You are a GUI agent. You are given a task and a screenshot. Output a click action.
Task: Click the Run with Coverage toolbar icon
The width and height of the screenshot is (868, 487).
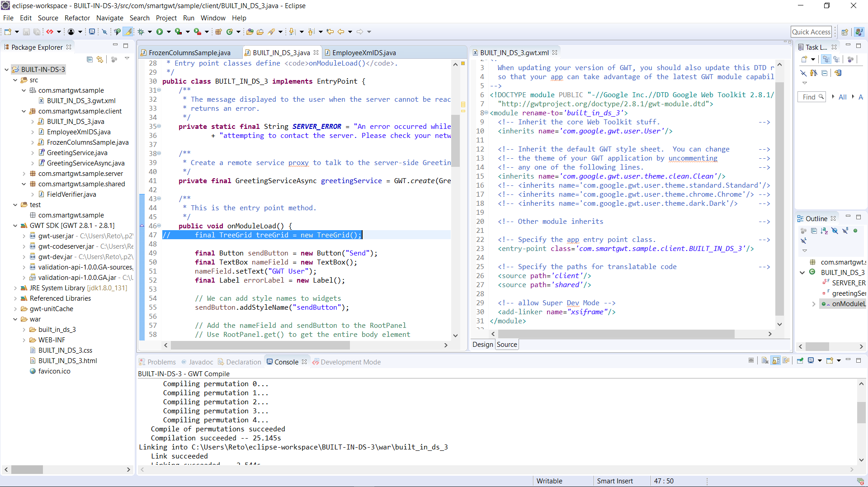179,32
